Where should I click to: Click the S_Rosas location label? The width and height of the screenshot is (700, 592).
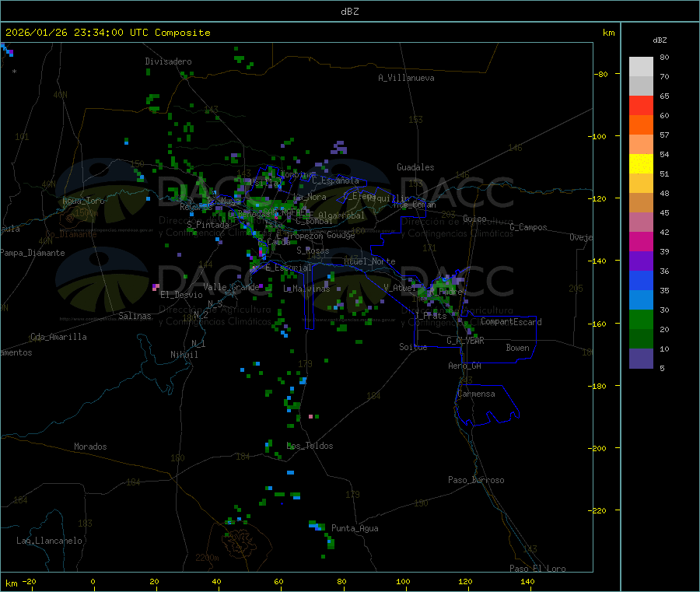pyautogui.click(x=313, y=251)
